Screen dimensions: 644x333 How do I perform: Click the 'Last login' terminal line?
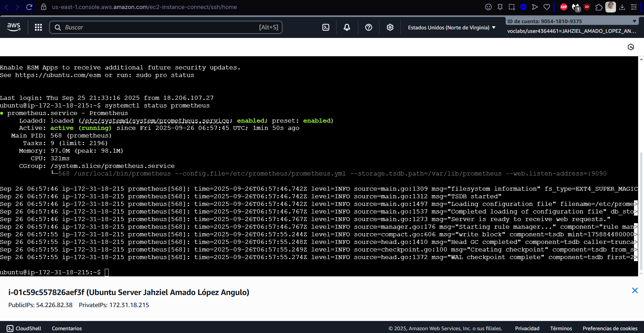point(107,98)
